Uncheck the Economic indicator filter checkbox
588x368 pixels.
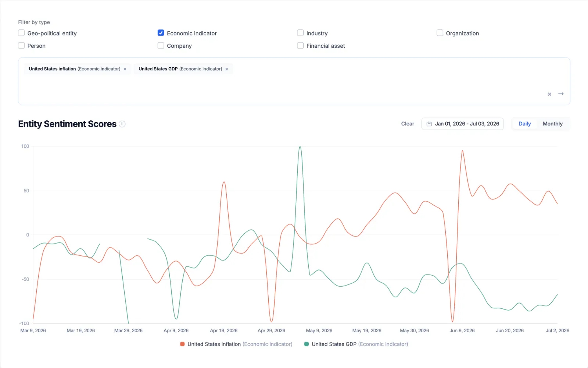point(161,33)
